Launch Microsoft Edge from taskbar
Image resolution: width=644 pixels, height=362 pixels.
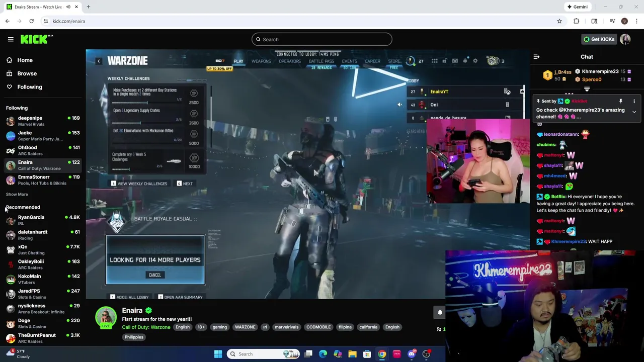tap(323, 354)
